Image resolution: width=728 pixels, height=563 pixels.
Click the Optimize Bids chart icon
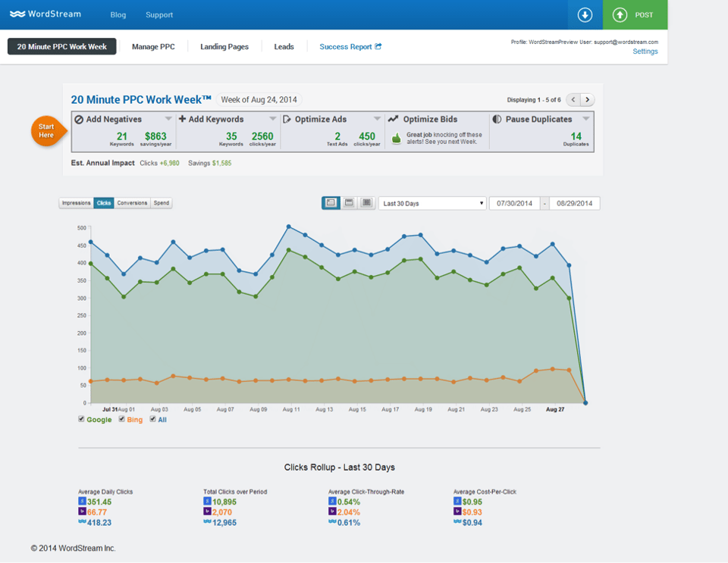click(393, 119)
